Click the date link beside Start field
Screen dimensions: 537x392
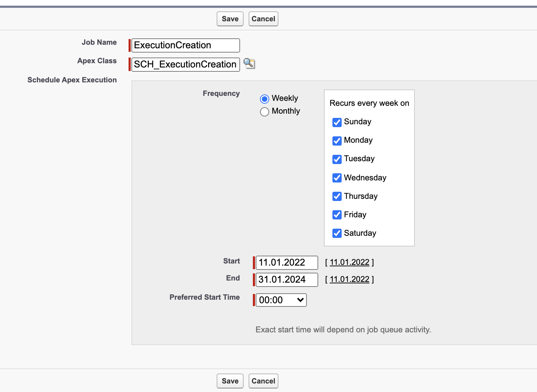[x=349, y=262]
